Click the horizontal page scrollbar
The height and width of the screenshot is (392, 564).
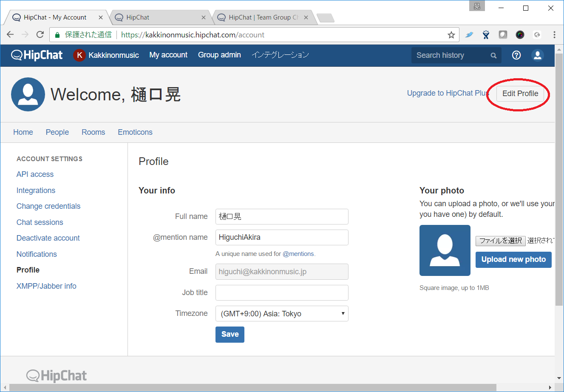(253, 387)
